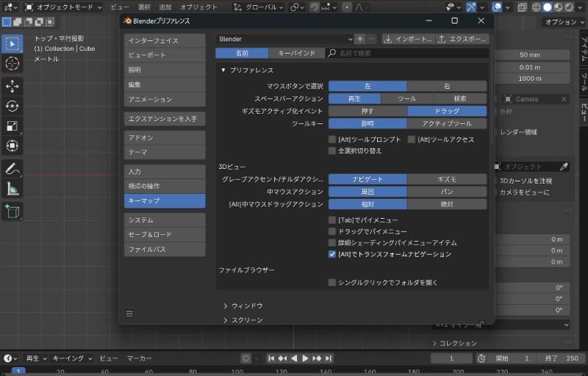
Task: Open the グローバル orientation dropdown
Action: (x=258, y=7)
